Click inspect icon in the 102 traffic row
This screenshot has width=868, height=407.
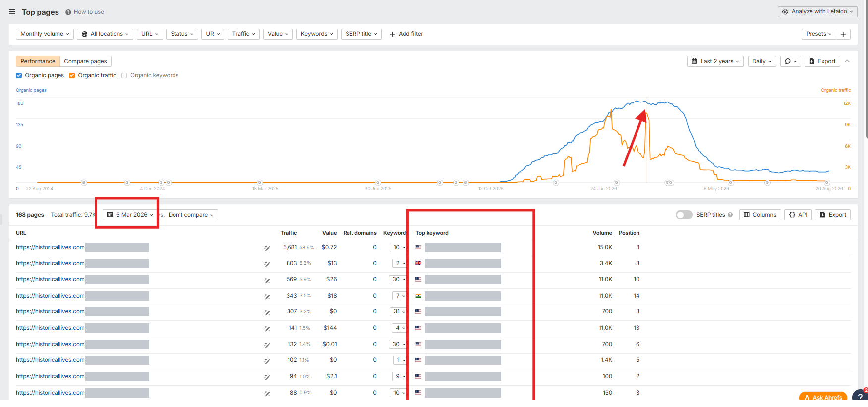(x=267, y=361)
